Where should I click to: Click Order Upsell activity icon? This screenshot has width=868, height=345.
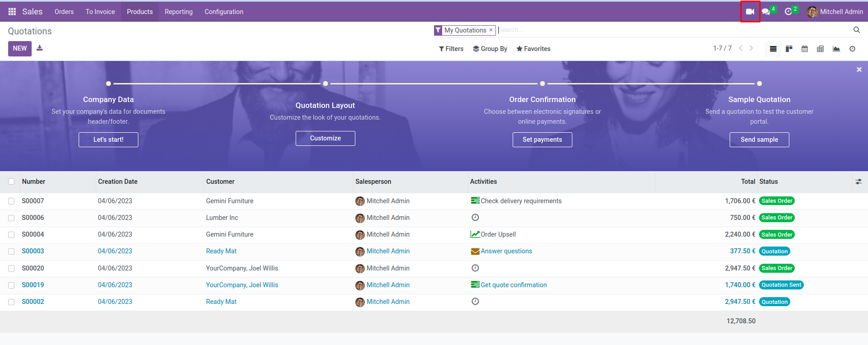tap(475, 234)
